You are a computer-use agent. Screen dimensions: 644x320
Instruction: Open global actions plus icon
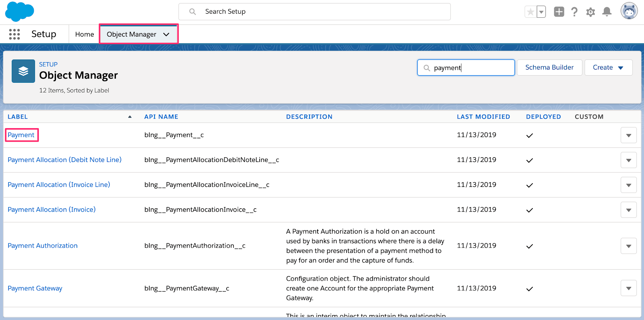559,12
